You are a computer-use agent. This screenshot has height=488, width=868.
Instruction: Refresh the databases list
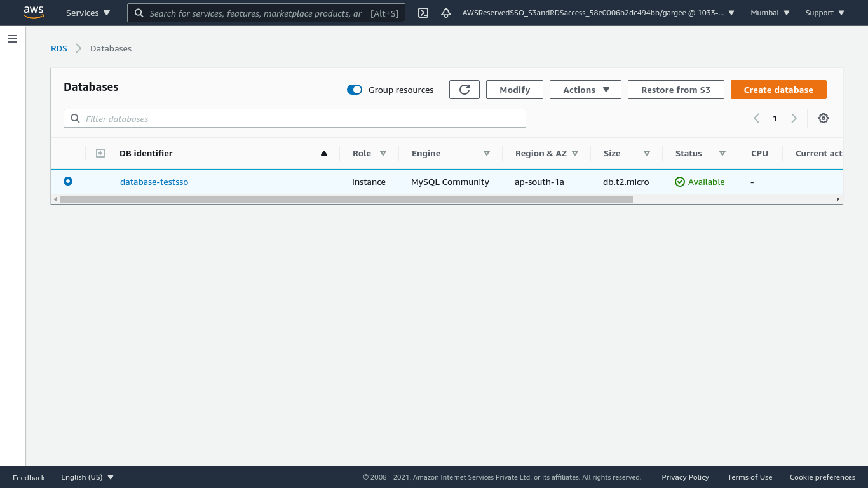tap(465, 90)
